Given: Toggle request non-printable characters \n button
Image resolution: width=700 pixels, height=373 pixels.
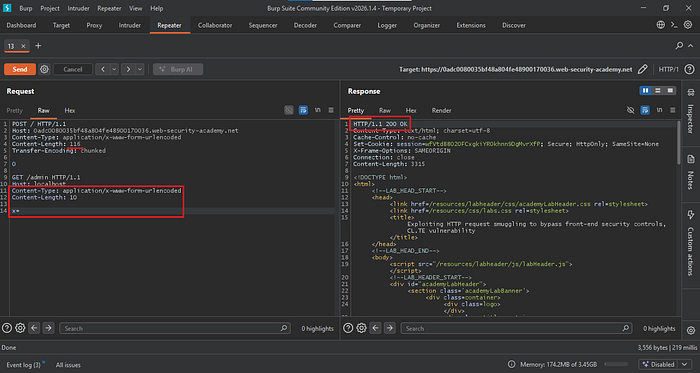Looking at the screenshot, I should point(317,110).
